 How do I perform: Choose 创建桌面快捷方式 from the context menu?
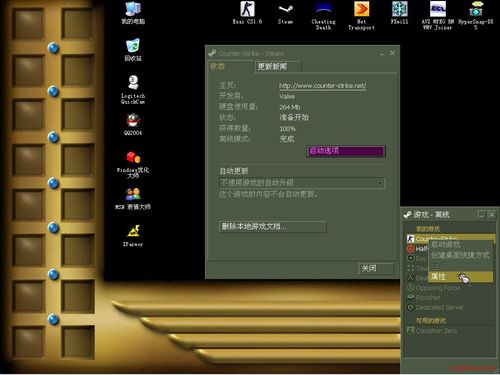point(460,255)
